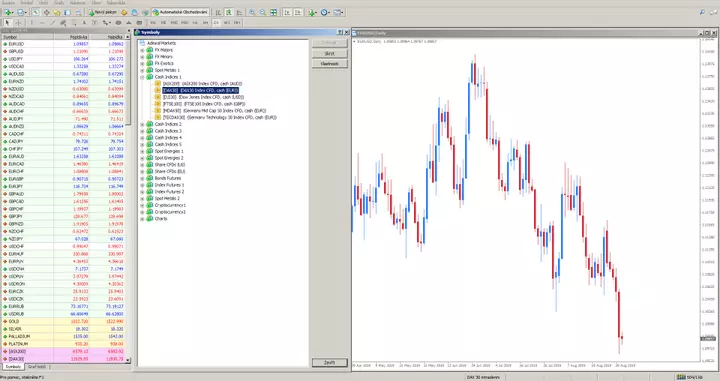
Task: Select [MDAX50] Germany Mid Cap symbol
Action: pyautogui.click(x=214, y=111)
